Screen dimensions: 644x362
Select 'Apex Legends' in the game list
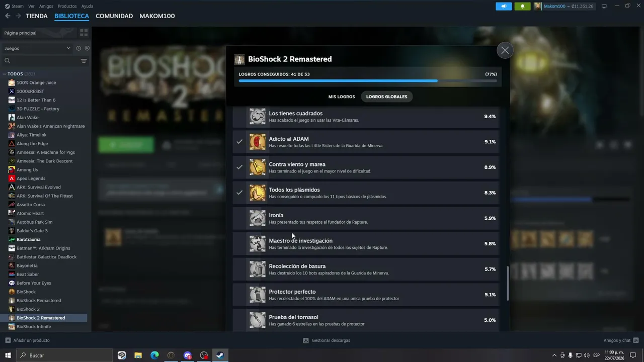[x=31, y=178]
